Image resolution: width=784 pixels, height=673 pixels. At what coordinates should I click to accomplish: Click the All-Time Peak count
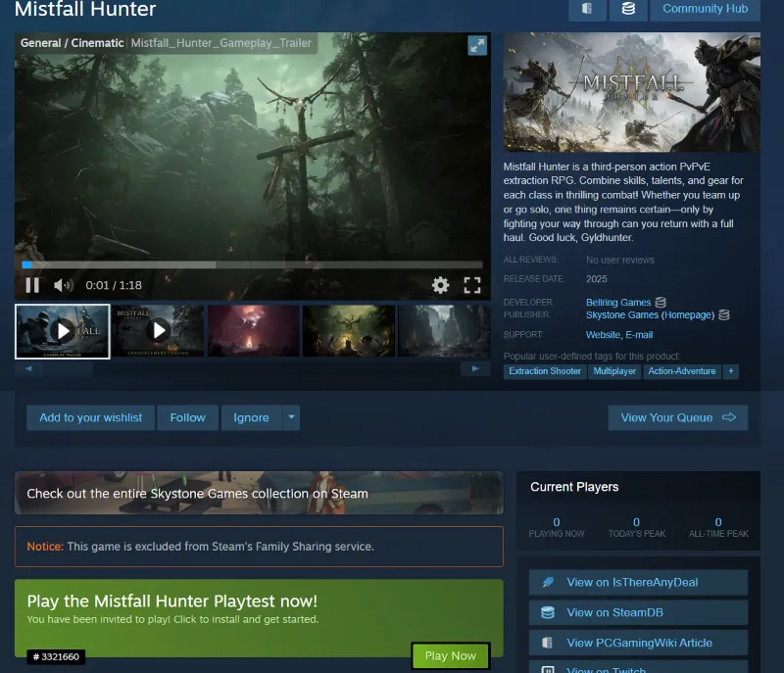[x=718, y=522]
